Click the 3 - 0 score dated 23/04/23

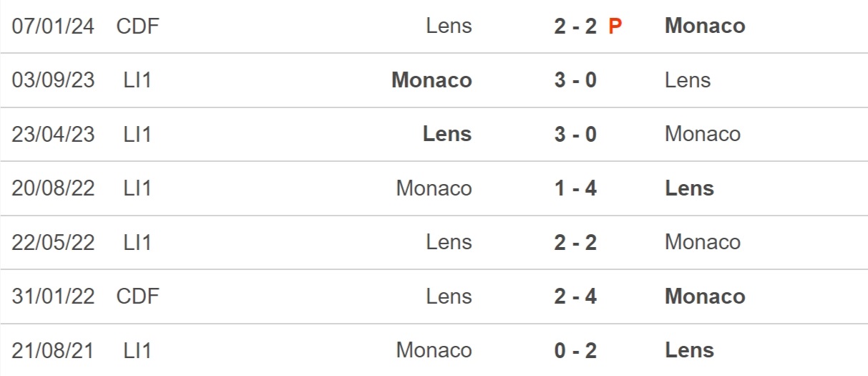click(x=575, y=134)
